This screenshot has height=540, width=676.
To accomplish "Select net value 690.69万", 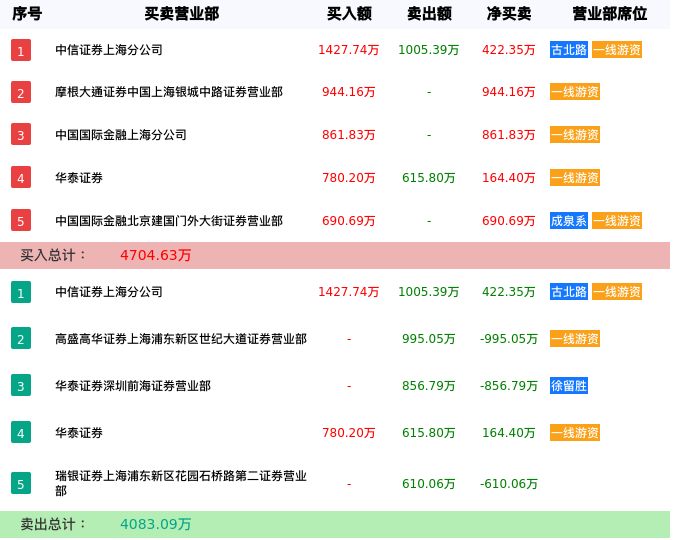I will 509,221.
